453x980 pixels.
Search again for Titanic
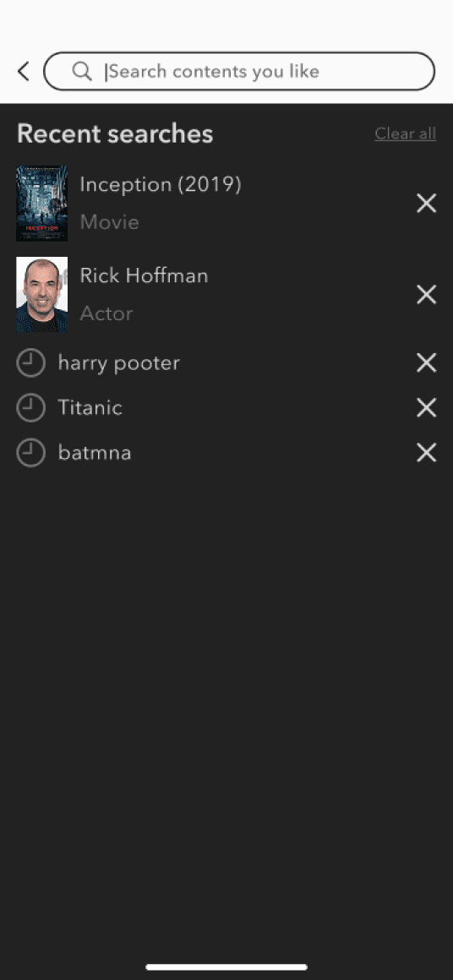[90, 407]
